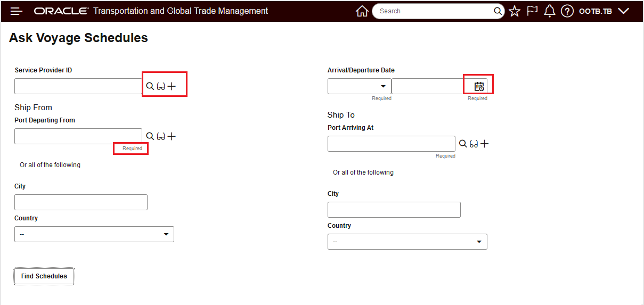This screenshot has height=305, width=644.
Task: Click the Find Schedules button
Action: click(44, 276)
